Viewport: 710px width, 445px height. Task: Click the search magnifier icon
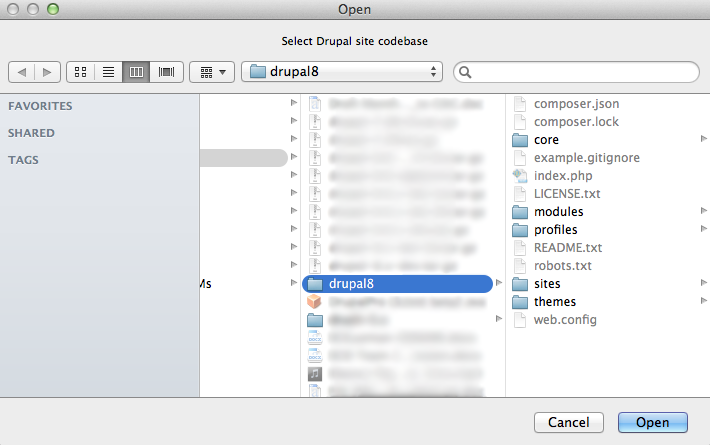(465, 72)
